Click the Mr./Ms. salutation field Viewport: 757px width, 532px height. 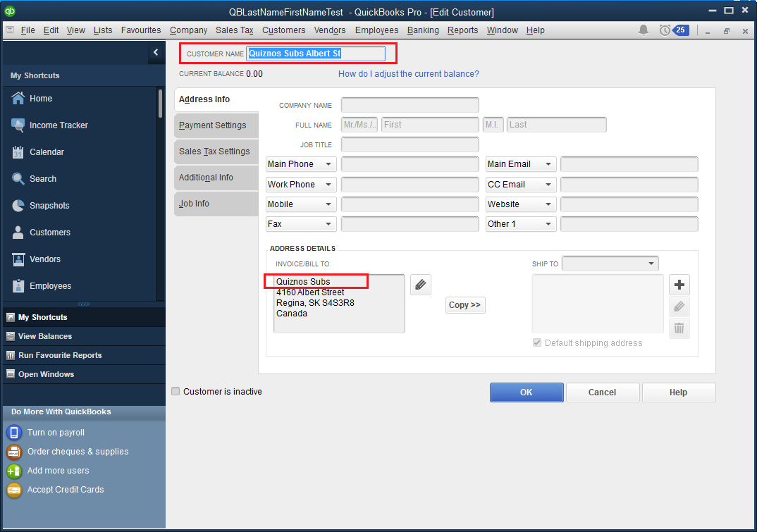point(359,125)
